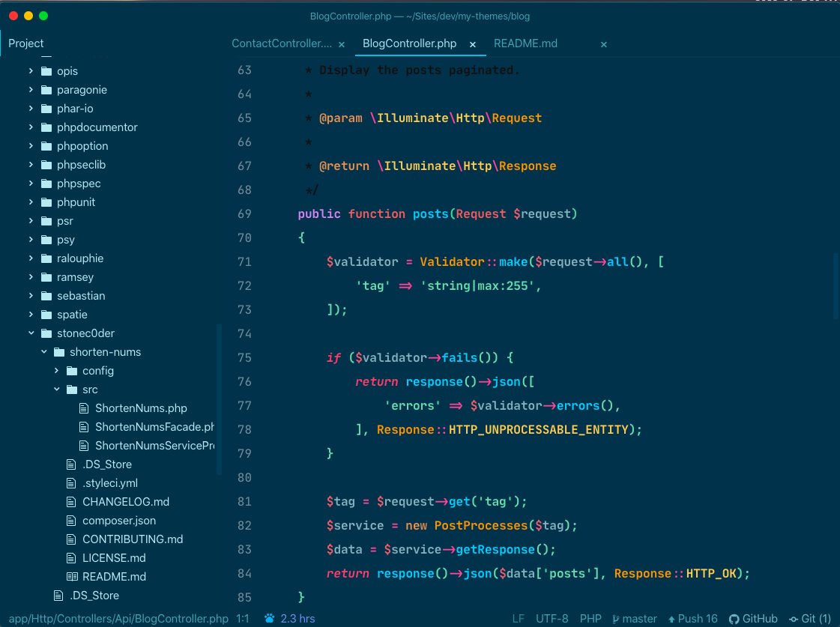Click line number 75 in the gutter
The width and height of the screenshot is (840, 627).
tap(244, 357)
